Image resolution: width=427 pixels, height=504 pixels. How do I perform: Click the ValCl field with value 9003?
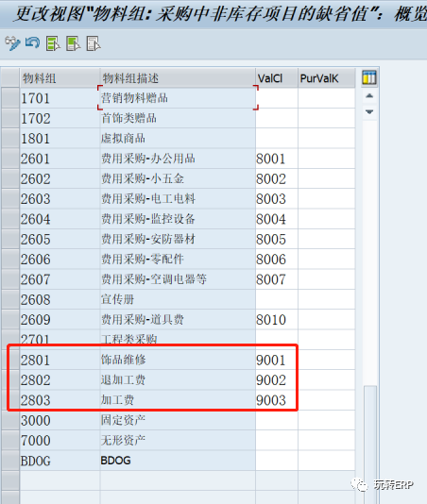tap(277, 400)
